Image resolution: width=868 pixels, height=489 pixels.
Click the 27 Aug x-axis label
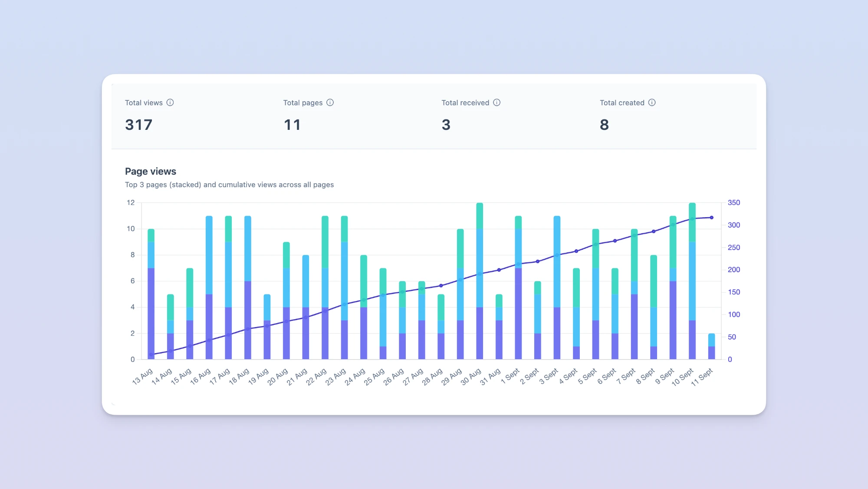tap(413, 377)
